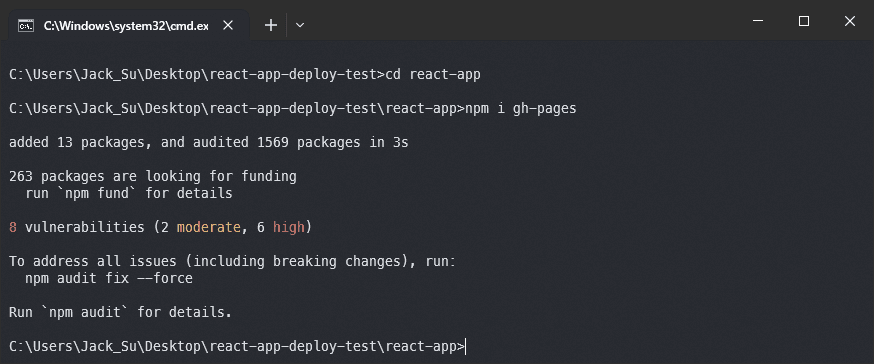
Task: Click the "added 13 packages" output line
Action: coord(208,143)
